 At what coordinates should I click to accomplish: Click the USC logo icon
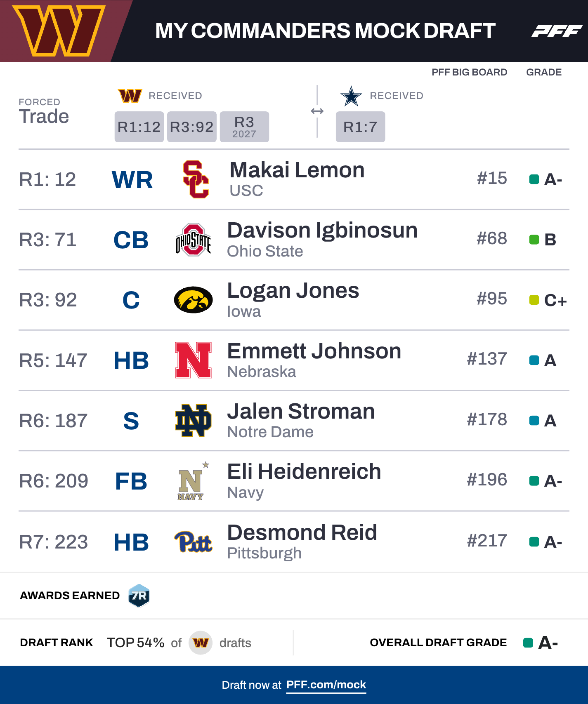pyautogui.click(x=196, y=179)
